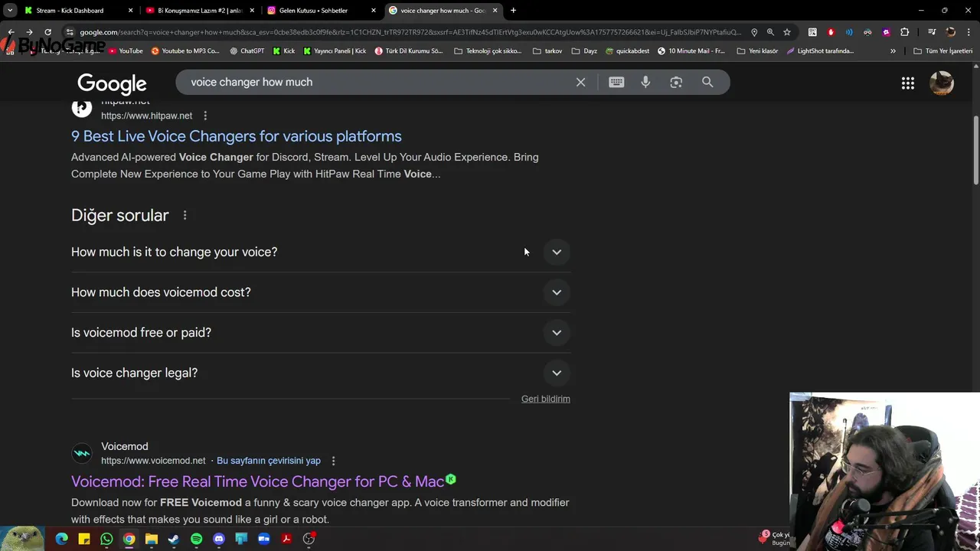Click the Voicemod site favicon

[82, 453]
